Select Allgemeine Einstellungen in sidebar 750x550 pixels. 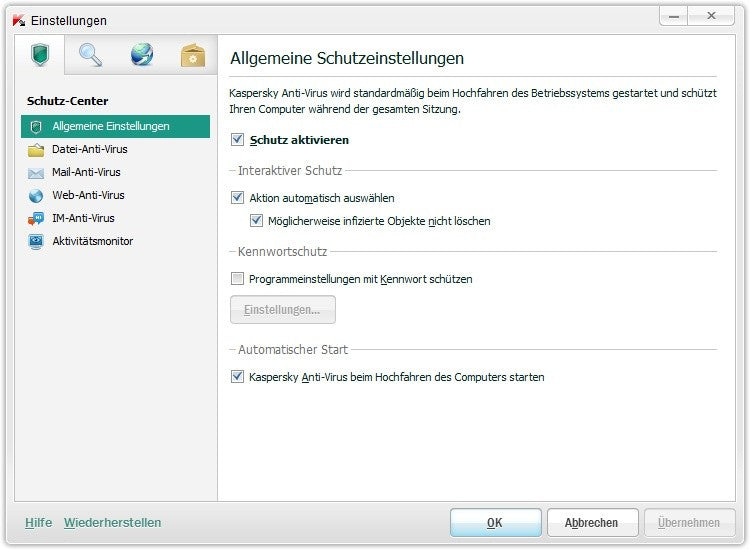coord(115,126)
